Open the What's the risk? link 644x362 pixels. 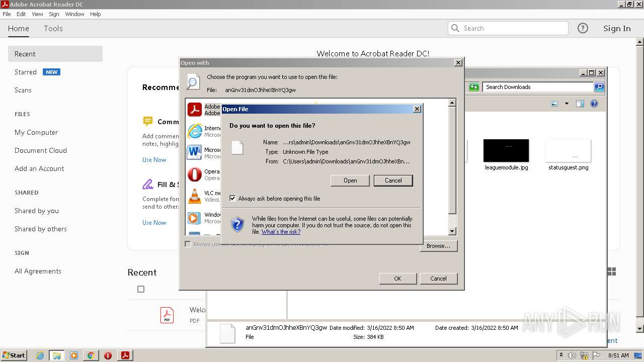point(281,232)
